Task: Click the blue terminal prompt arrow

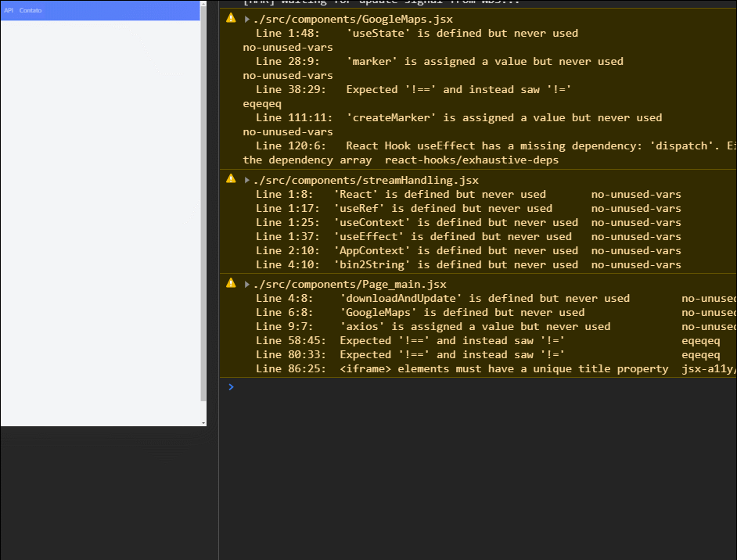Action: (230, 386)
